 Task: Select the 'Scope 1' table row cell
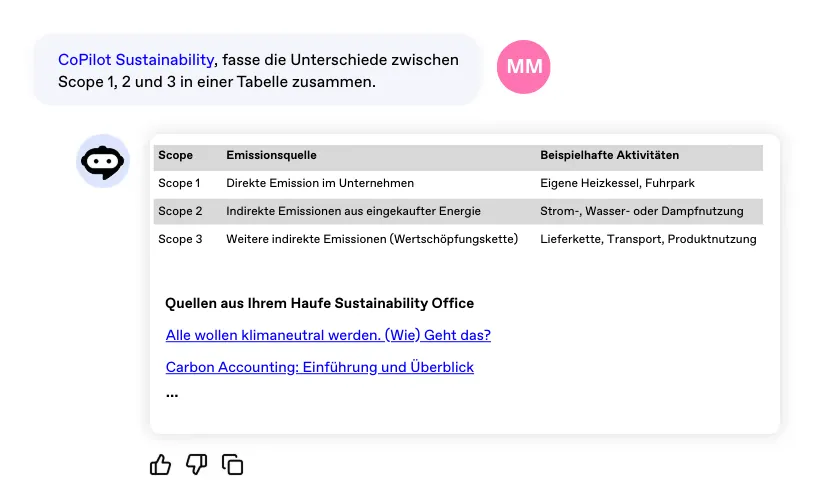point(180,183)
